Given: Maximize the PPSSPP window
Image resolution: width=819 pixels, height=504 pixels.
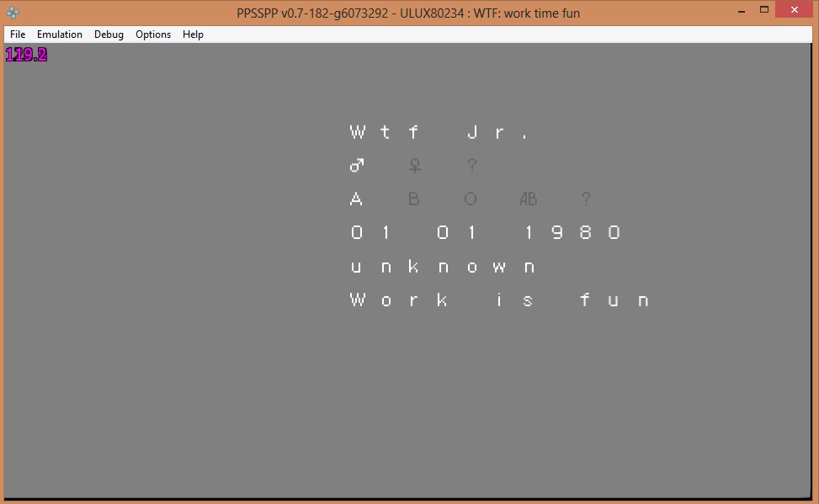Looking at the screenshot, I should point(764,10).
